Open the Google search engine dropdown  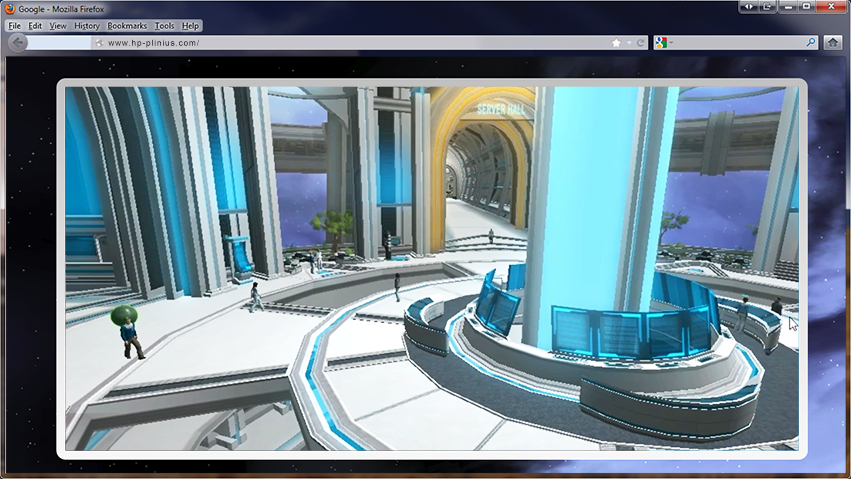(x=664, y=42)
